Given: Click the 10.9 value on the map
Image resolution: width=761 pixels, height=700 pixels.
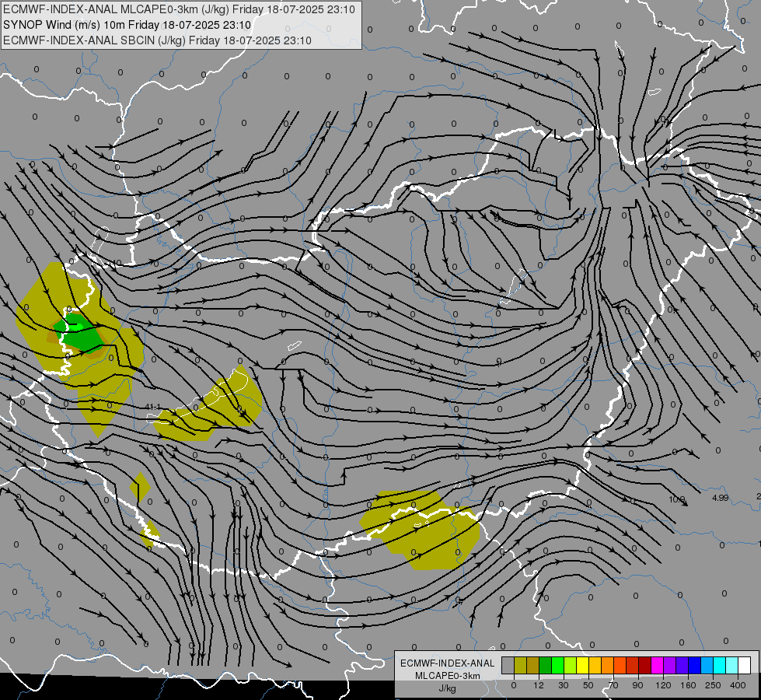Looking at the screenshot, I should (x=676, y=499).
